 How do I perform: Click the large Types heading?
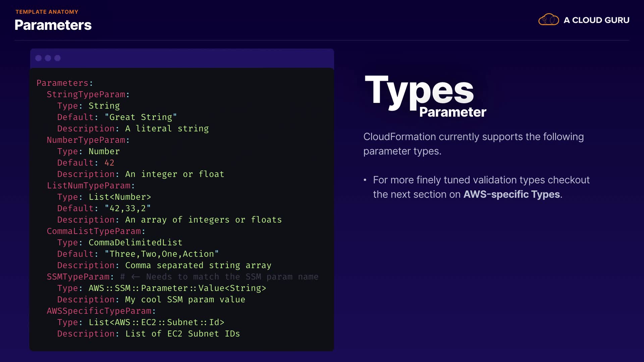(x=419, y=90)
